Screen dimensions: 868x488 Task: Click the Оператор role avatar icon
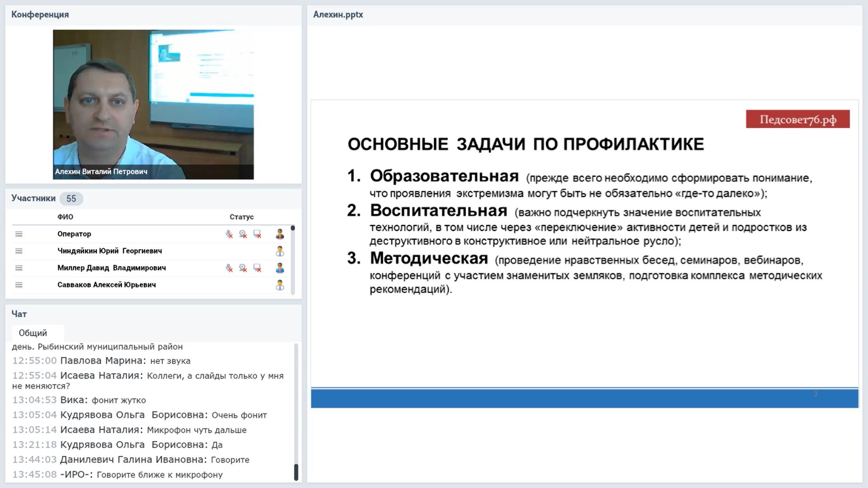pos(280,234)
